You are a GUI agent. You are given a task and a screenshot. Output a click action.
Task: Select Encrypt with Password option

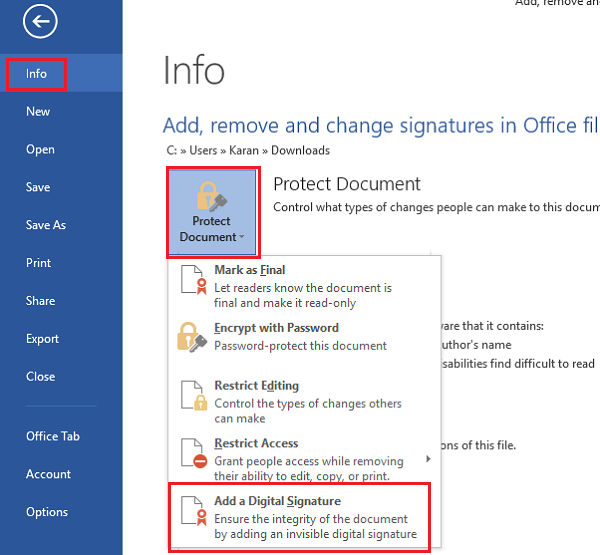point(304,337)
